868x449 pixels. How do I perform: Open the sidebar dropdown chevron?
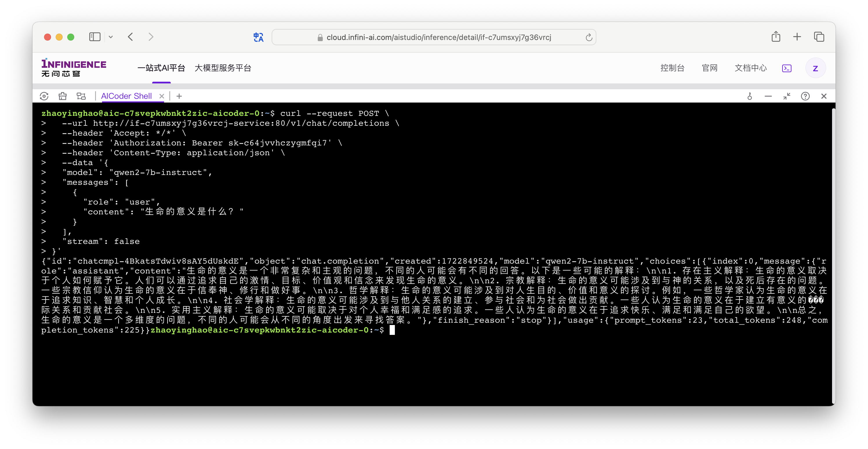tap(111, 37)
